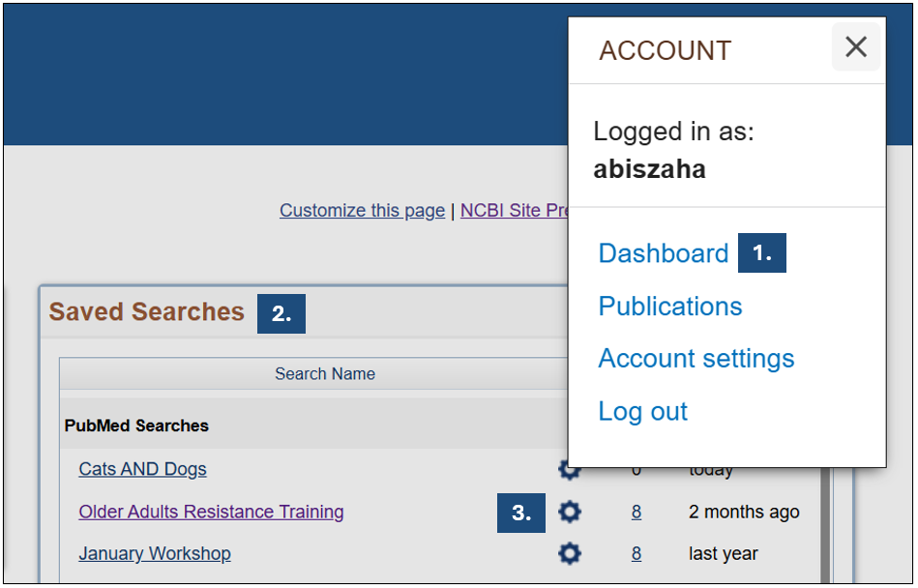Open the Publications page

[669, 306]
